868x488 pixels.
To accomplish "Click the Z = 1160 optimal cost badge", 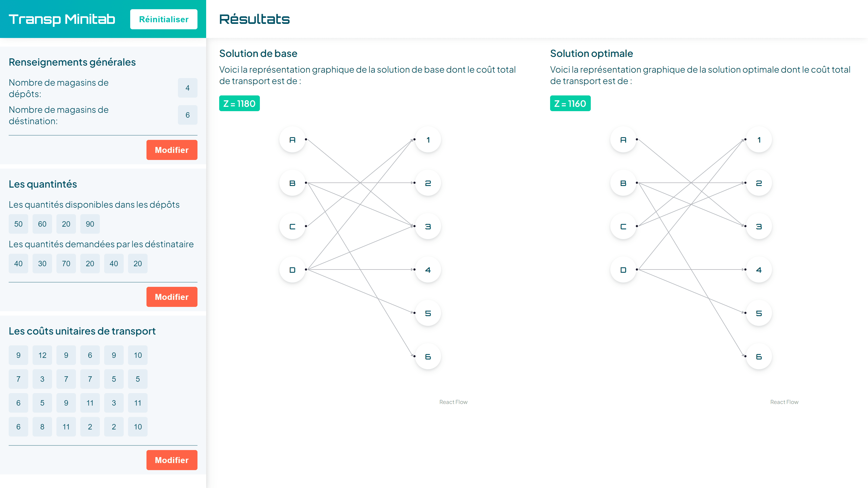I will coord(570,103).
